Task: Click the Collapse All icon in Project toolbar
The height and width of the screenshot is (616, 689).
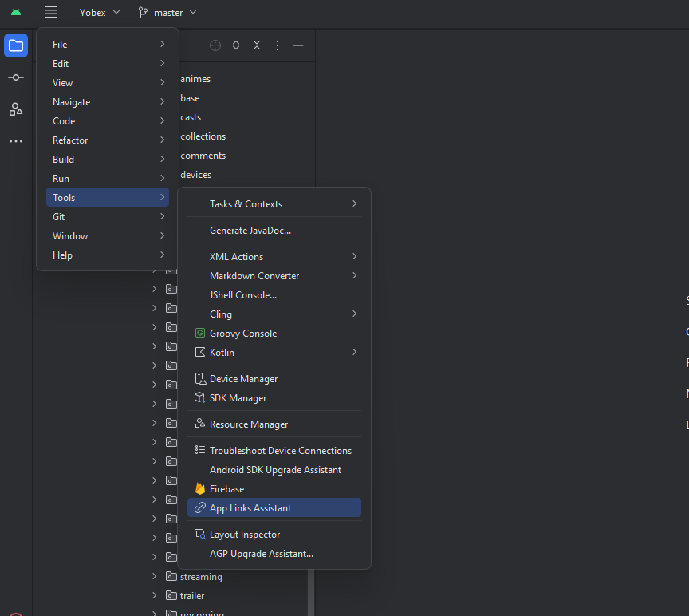Action: pos(256,45)
